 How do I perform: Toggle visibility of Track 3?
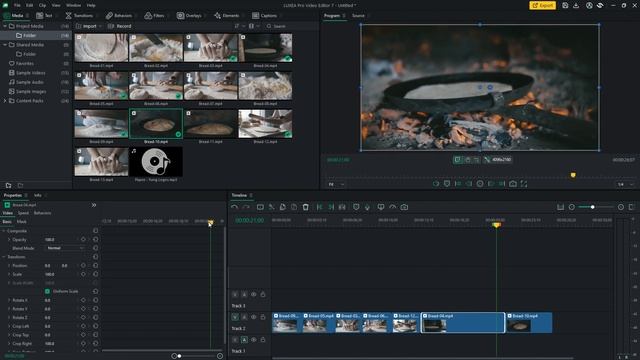(x=253, y=294)
